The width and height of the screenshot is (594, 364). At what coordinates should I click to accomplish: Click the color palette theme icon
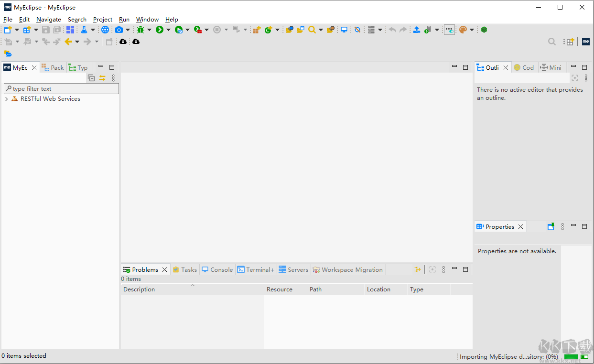click(463, 30)
